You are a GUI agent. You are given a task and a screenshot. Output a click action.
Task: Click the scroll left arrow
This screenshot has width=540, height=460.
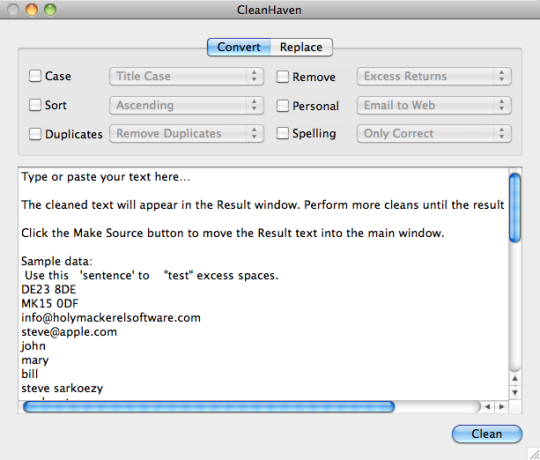[x=488, y=407]
